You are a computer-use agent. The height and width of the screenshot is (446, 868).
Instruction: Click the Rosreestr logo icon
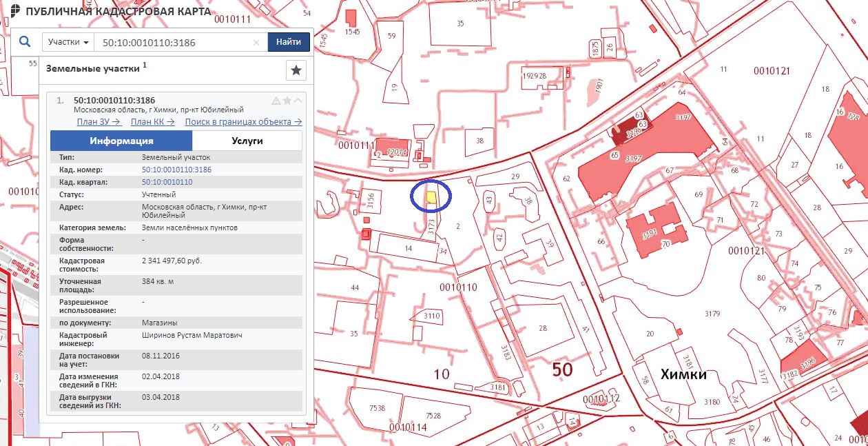pyautogui.click(x=14, y=12)
